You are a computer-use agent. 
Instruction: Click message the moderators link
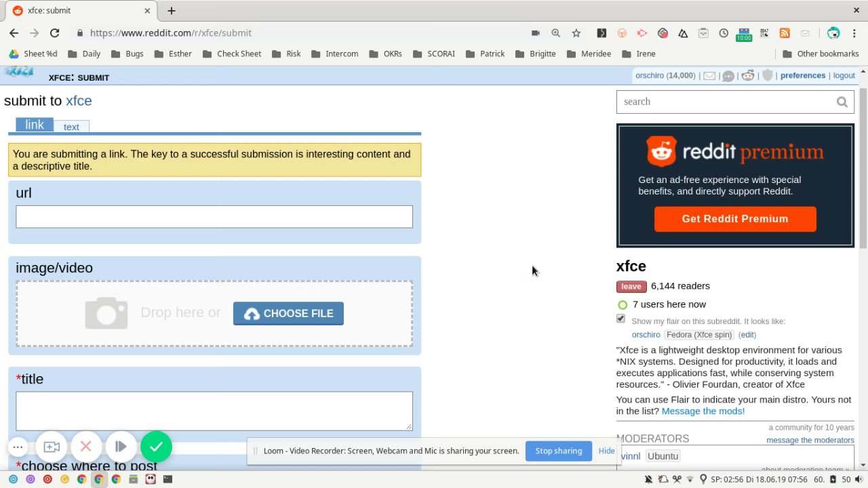point(810,440)
